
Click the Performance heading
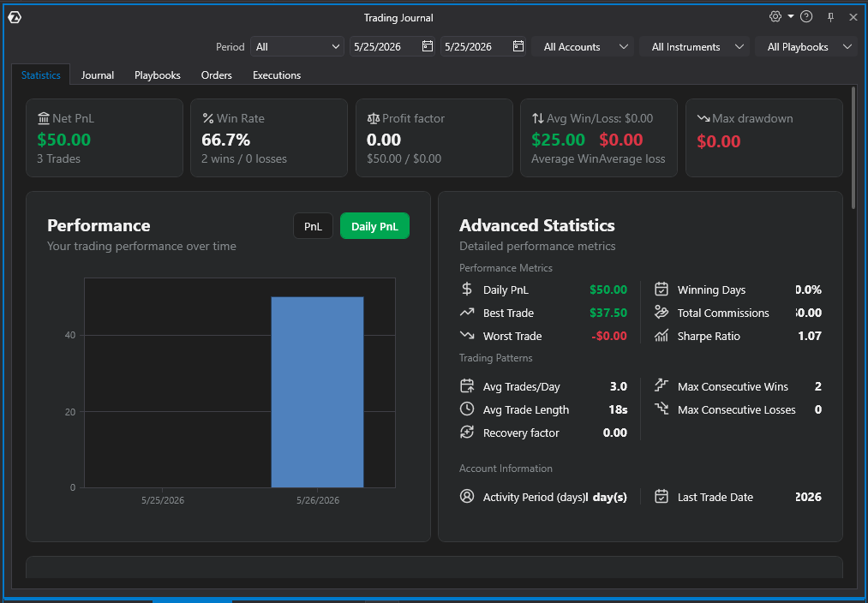point(99,225)
